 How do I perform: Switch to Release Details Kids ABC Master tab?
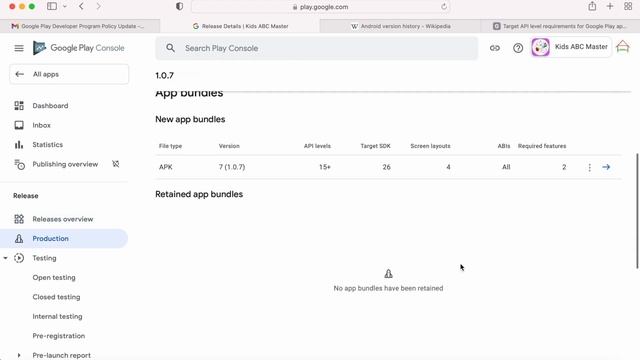click(x=240, y=26)
